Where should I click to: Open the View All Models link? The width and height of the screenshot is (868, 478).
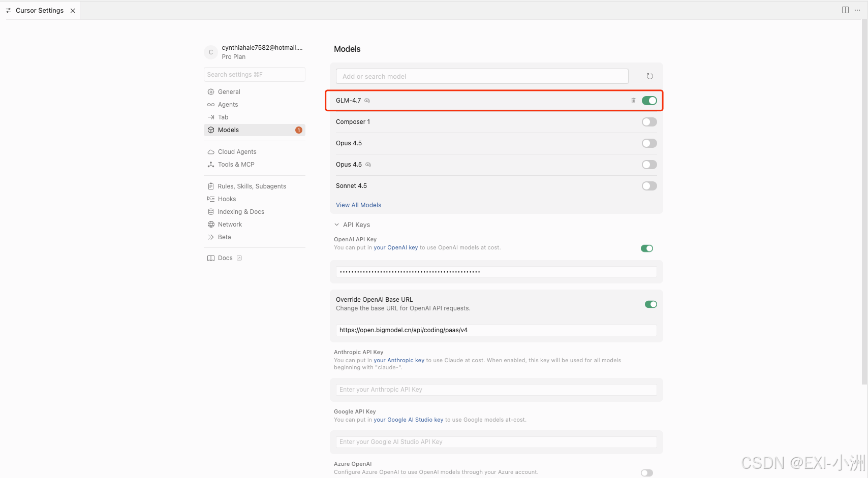point(358,205)
